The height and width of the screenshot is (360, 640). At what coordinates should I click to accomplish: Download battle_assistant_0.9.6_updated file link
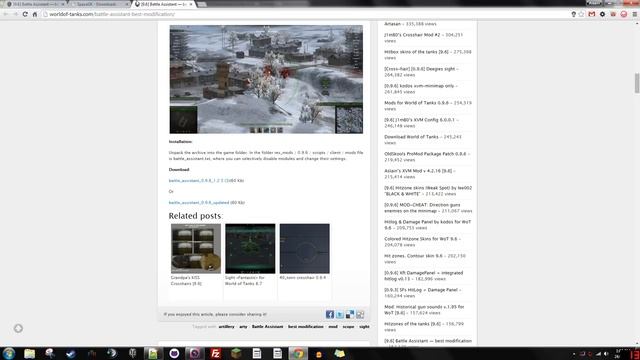[199, 202]
